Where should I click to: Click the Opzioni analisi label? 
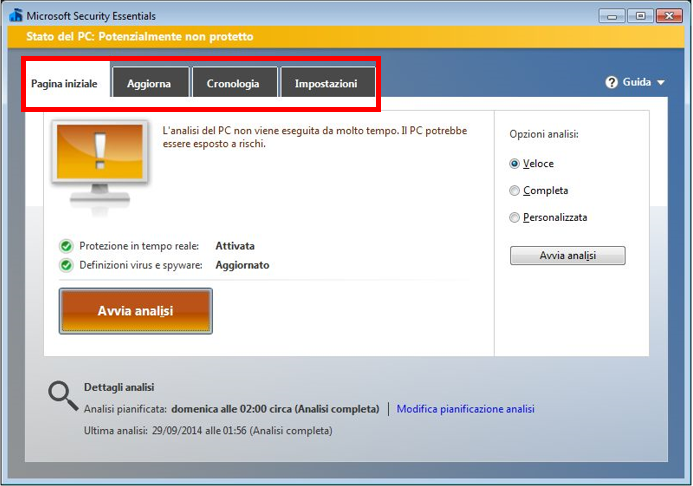544,134
